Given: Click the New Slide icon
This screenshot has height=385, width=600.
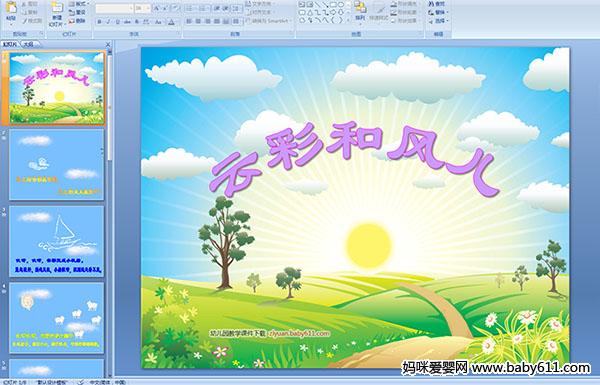Looking at the screenshot, I should click(57, 8).
